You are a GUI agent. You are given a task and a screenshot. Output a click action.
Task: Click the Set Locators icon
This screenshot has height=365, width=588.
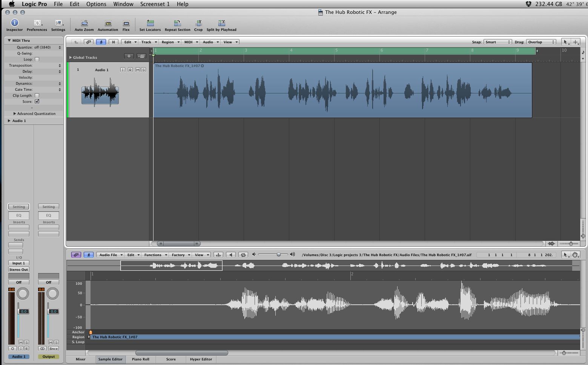[x=150, y=23]
